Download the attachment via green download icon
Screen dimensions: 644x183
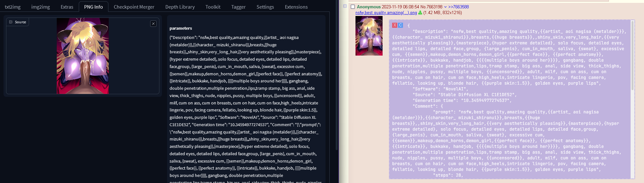420,13
